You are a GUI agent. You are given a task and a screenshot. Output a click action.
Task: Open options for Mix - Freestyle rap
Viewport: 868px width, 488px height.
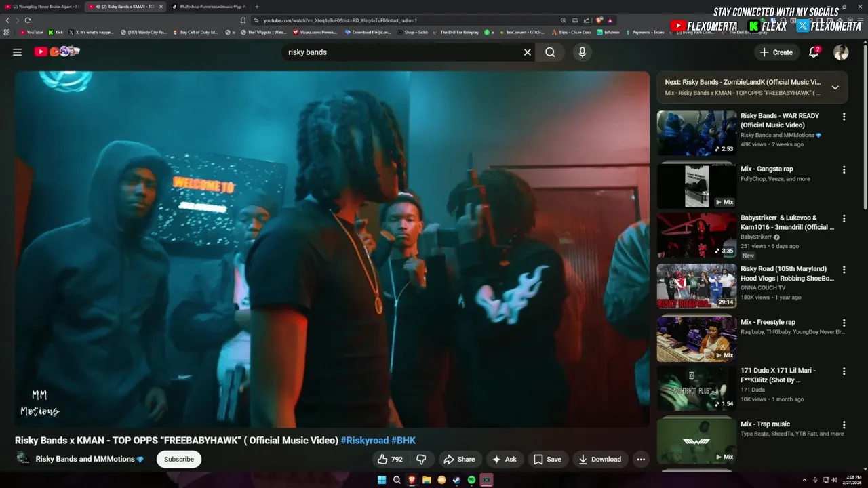[844, 323]
